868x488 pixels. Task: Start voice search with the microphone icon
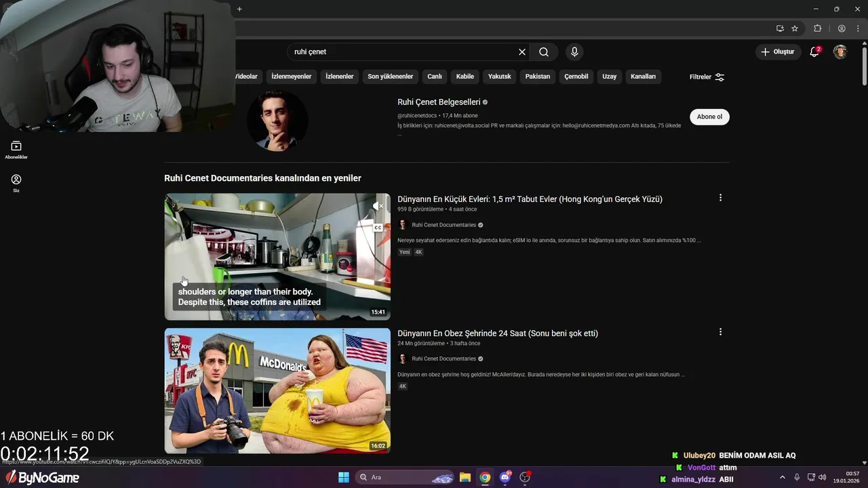tap(574, 52)
